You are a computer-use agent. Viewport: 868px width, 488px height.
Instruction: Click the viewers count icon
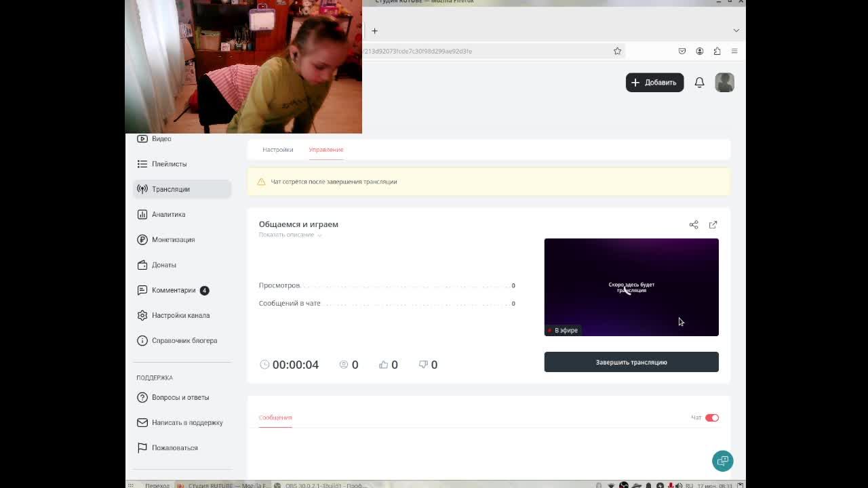(344, 365)
